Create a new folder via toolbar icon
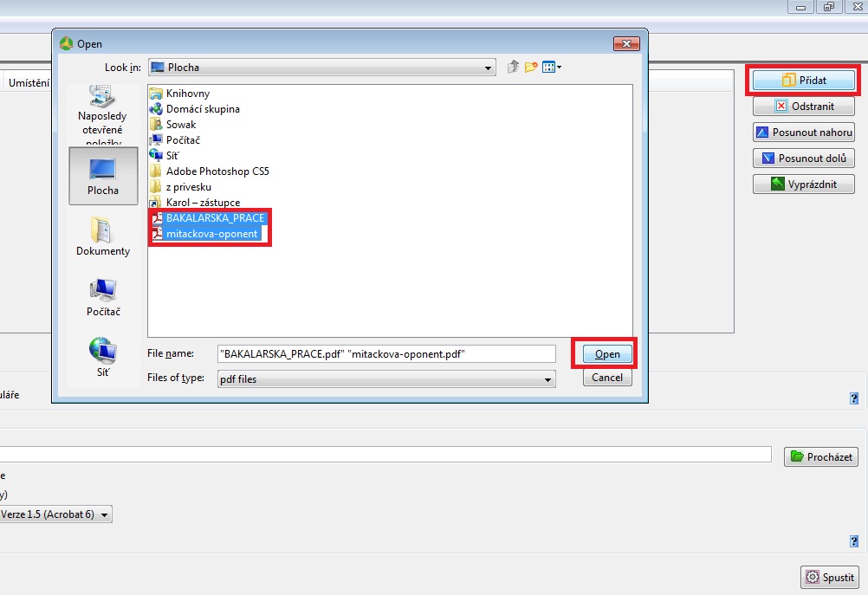868x595 pixels. pos(531,67)
